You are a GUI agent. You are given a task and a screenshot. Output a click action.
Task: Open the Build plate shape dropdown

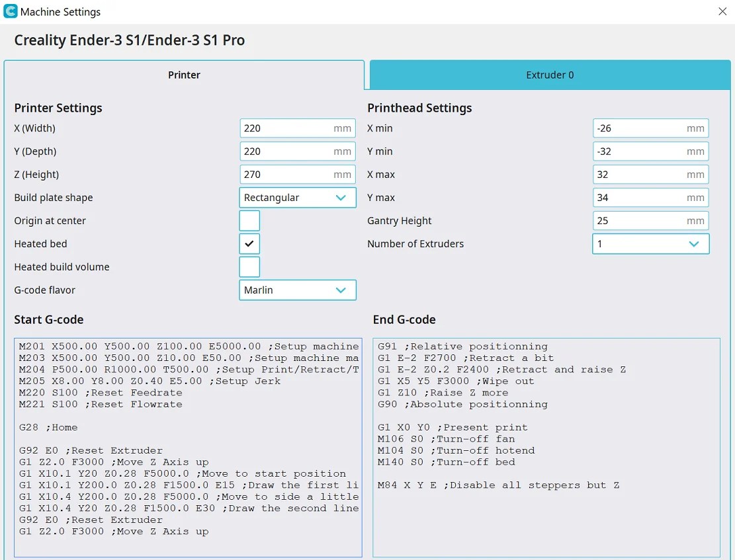point(298,198)
